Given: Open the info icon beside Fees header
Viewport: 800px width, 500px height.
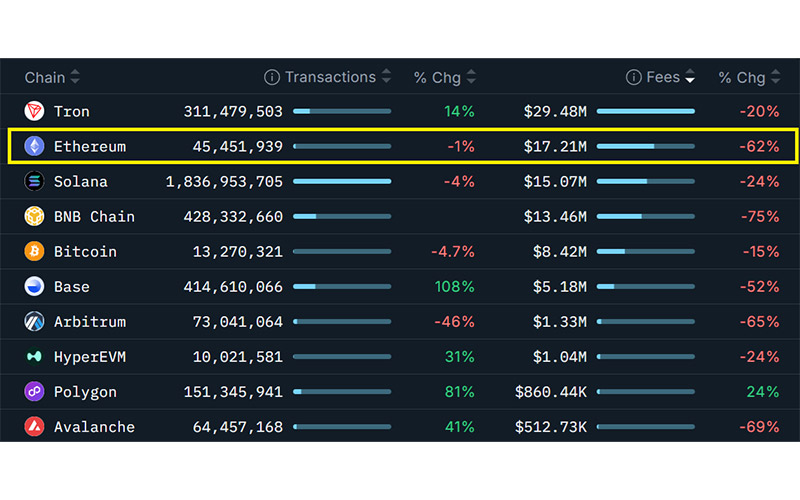Looking at the screenshot, I should (633, 77).
